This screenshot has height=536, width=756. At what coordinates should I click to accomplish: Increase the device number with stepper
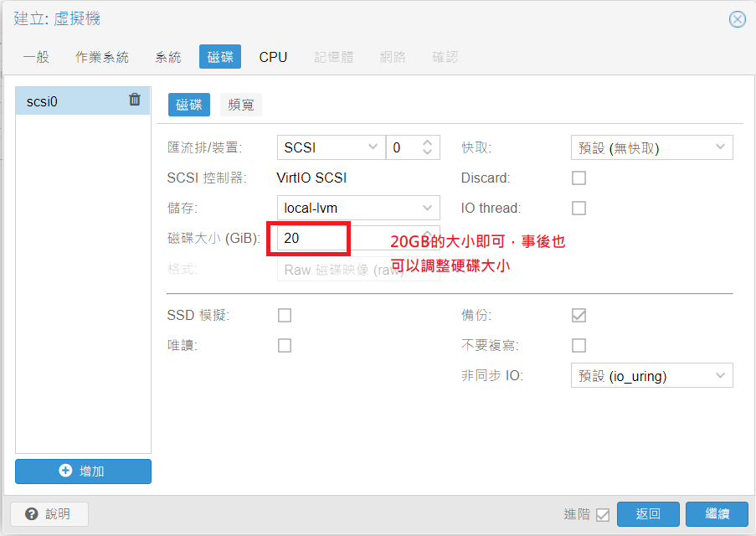428,143
